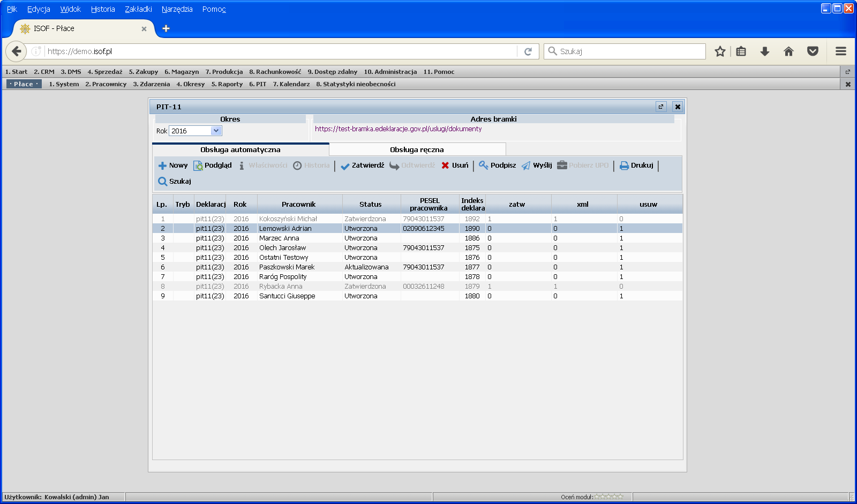Select row Kokoszyński Michał

(x=418, y=219)
